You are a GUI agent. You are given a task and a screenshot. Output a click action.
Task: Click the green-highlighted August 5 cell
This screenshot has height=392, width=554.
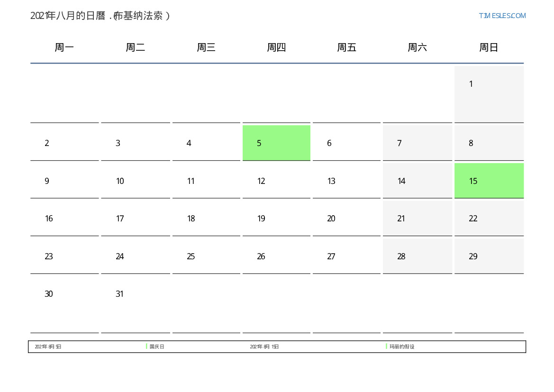[276, 143]
